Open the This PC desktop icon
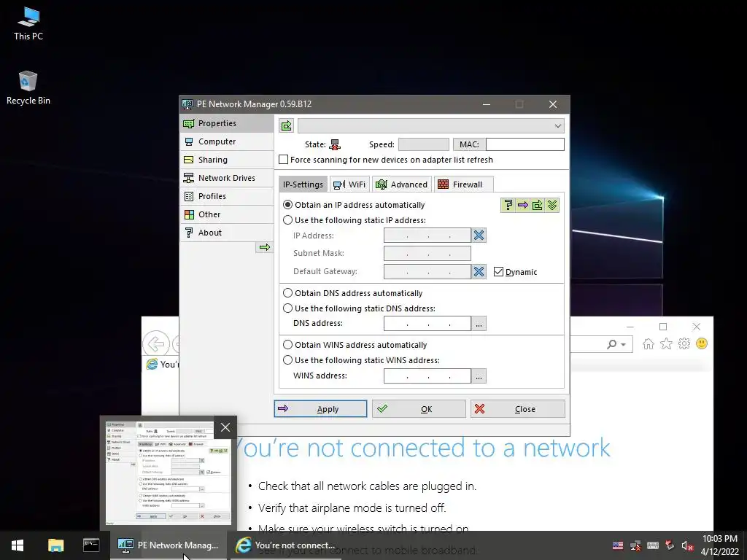The height and width of the screenshot is (560, 747). pyautogui.click(x=28, y=23)
